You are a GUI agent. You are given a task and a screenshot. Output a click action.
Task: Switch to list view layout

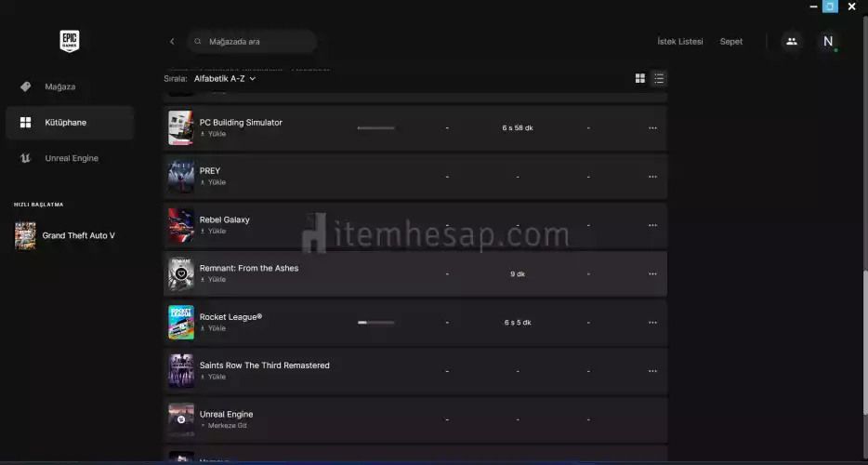659,79
